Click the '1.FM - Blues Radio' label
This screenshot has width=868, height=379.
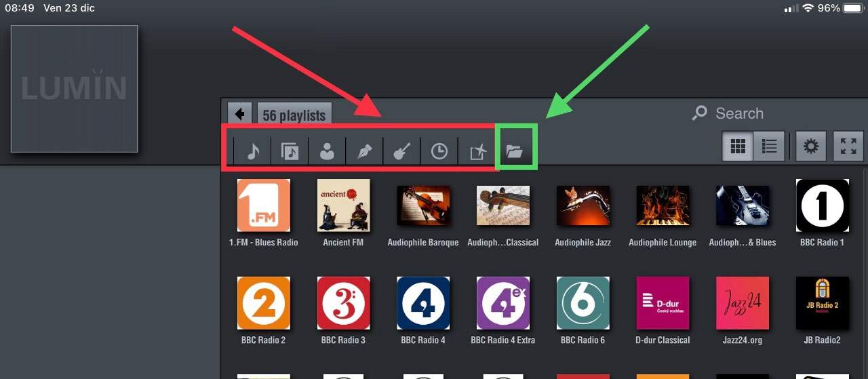264,242
